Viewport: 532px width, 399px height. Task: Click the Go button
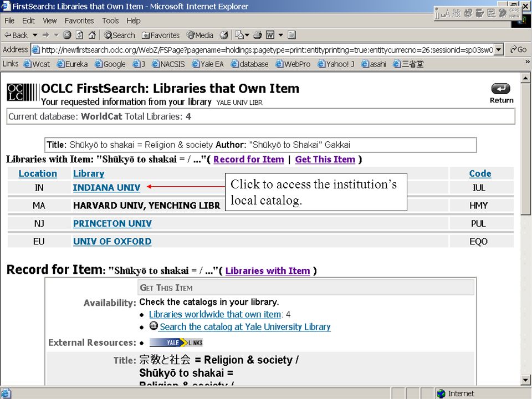click(519, 49)
